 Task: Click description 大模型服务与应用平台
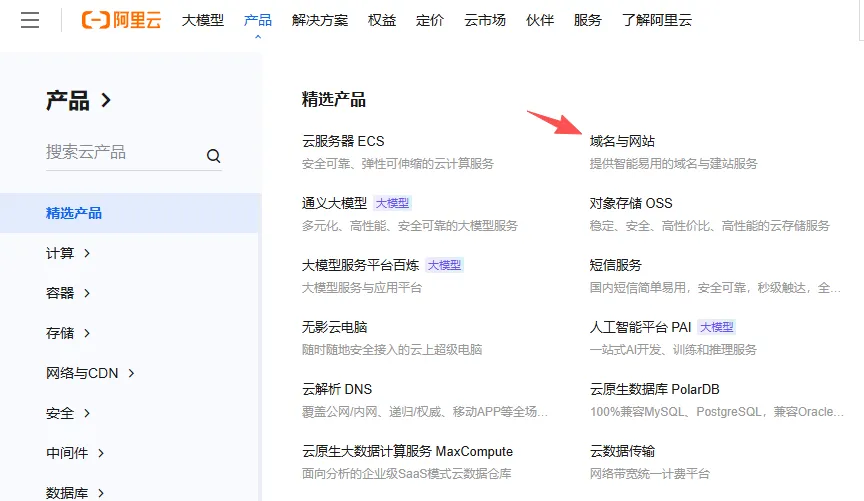pos(362,288)
